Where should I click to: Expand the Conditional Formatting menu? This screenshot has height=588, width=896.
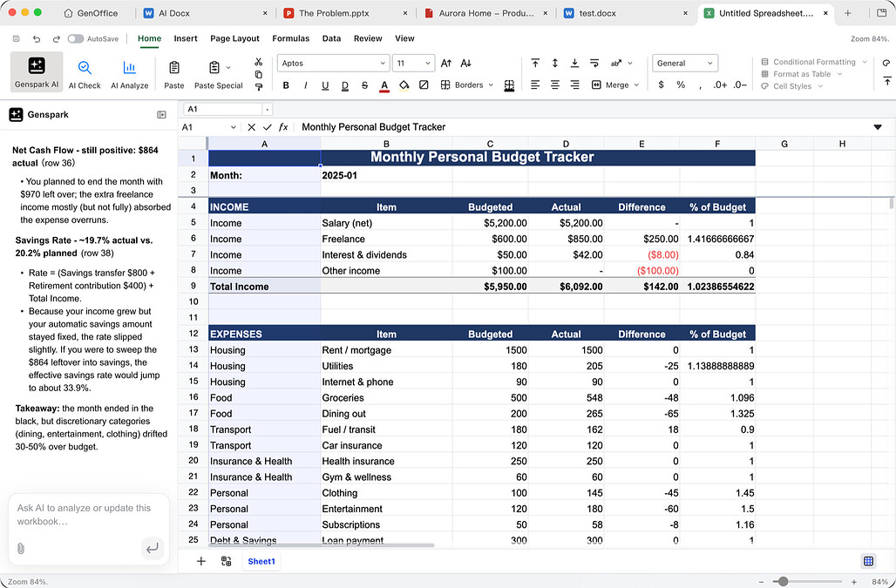tap(814, 62)
